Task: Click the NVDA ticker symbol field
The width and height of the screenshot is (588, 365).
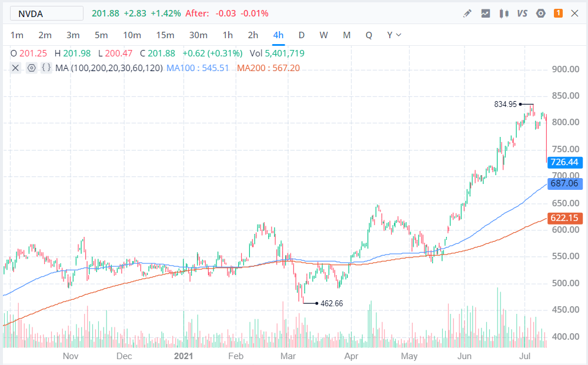Action: point(46,14)
